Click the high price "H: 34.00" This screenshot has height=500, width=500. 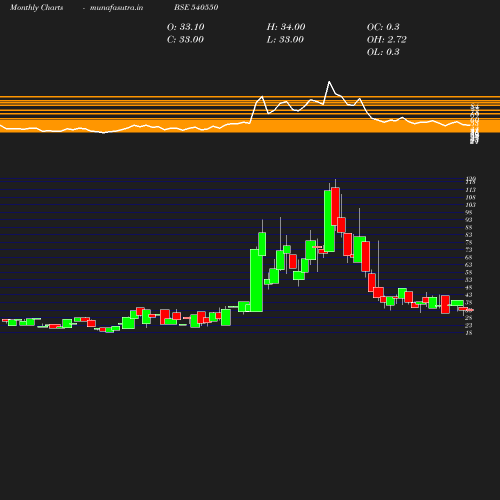[x=286, y=27]
